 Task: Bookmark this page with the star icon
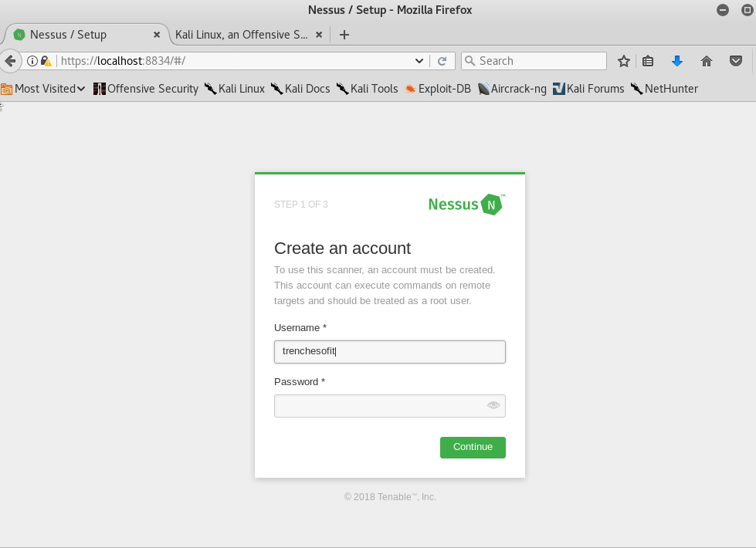click(623, 61)
